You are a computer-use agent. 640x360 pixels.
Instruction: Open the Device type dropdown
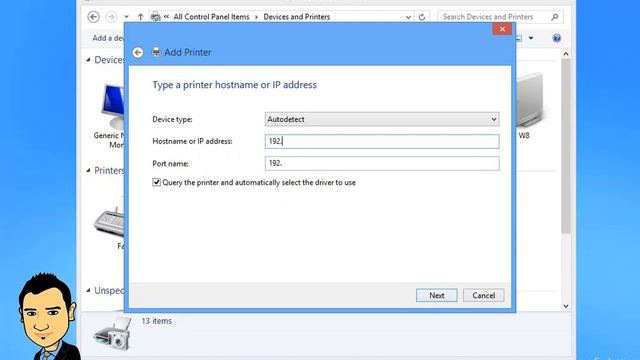coord(382,119)
